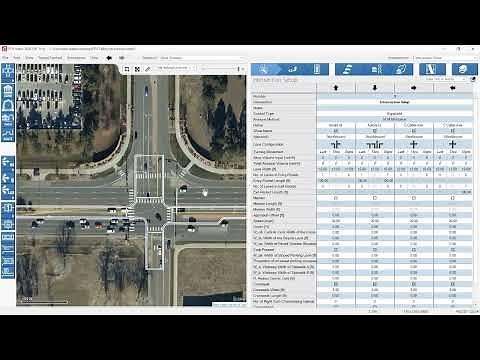Image resolution: width=480 pixels, height=360 pixels.
Task: Toggle Curb Present checkbox for northbound column
Action: [336, 249]
